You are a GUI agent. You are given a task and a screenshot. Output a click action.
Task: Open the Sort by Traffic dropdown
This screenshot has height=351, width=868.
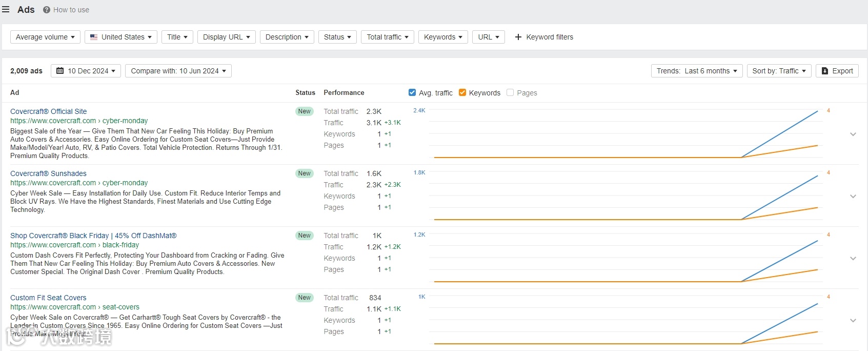coord(779,71)
